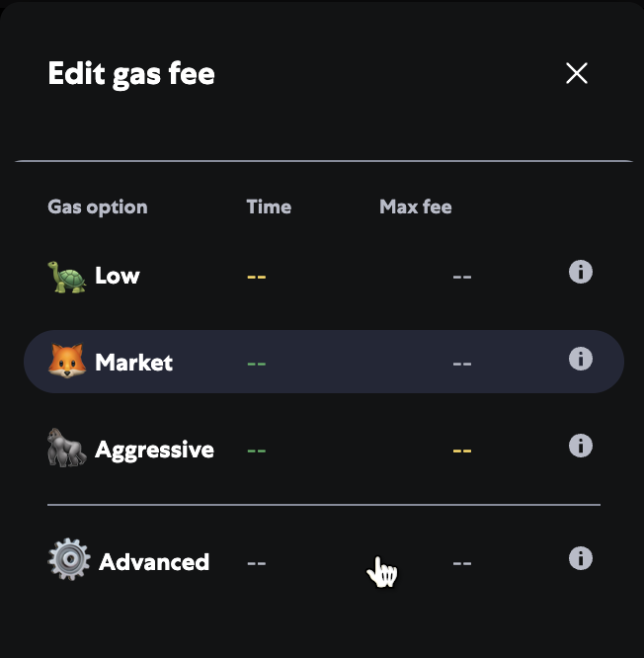Click the turtle icon for Low gas
644x658 pixels.
[67, 276]
